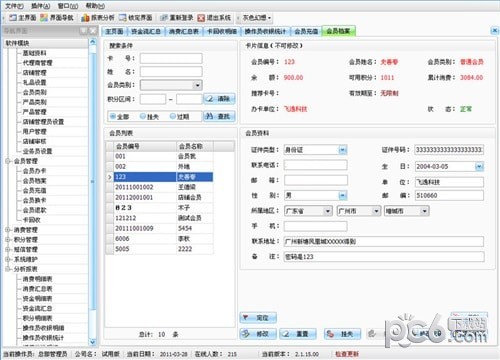Click the navigation tree scroll-down arrow
The height and width of the screenshot is (360, 500).
(93, 342)
